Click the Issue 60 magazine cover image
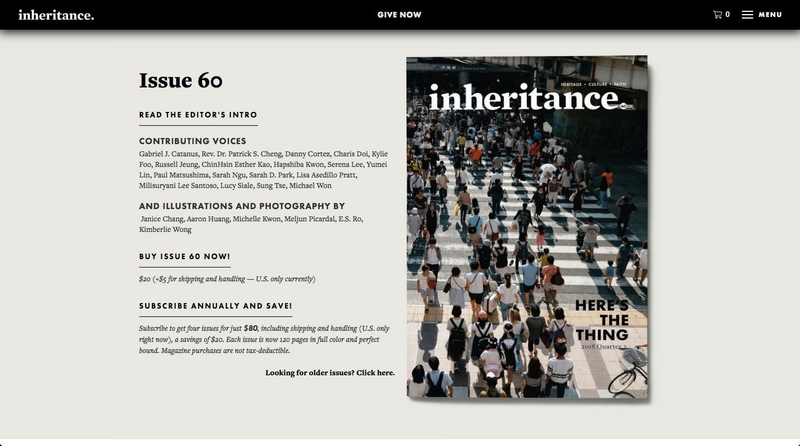800x446 pixels. tap(527, 227)
